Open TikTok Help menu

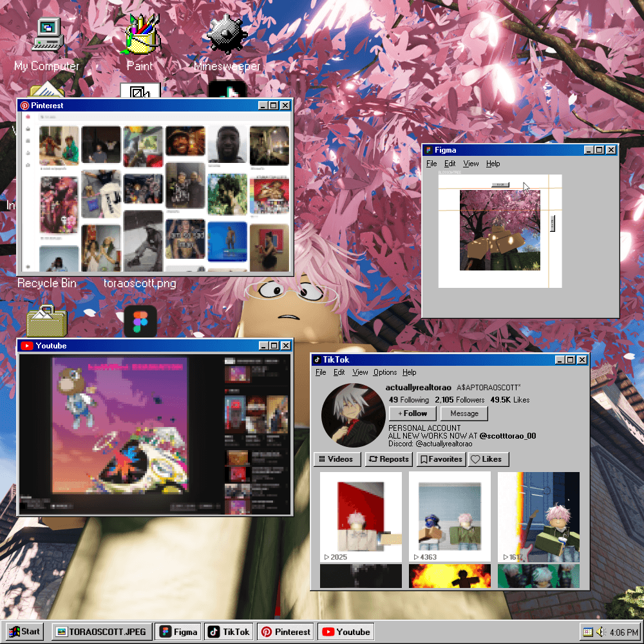(410, 372)
